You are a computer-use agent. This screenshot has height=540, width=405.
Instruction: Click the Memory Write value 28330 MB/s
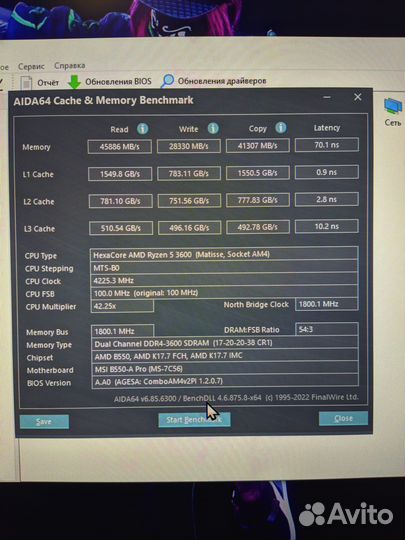[x=189, y=146]
